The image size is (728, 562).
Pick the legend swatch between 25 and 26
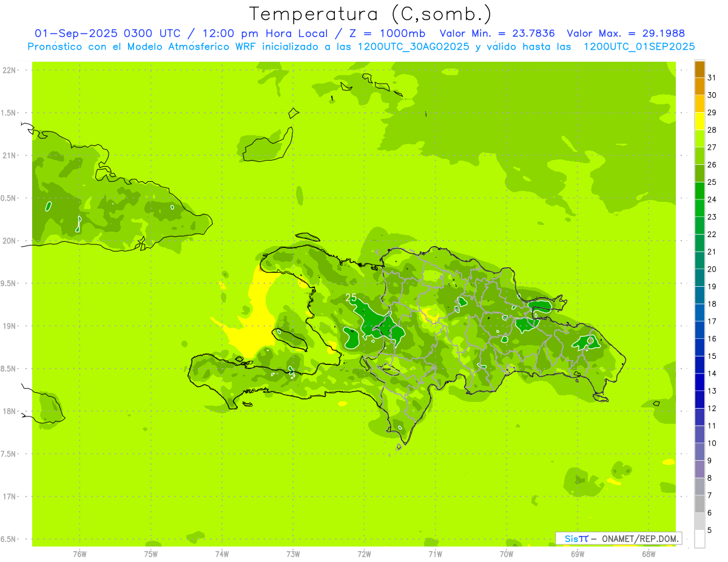click(699, 173)
